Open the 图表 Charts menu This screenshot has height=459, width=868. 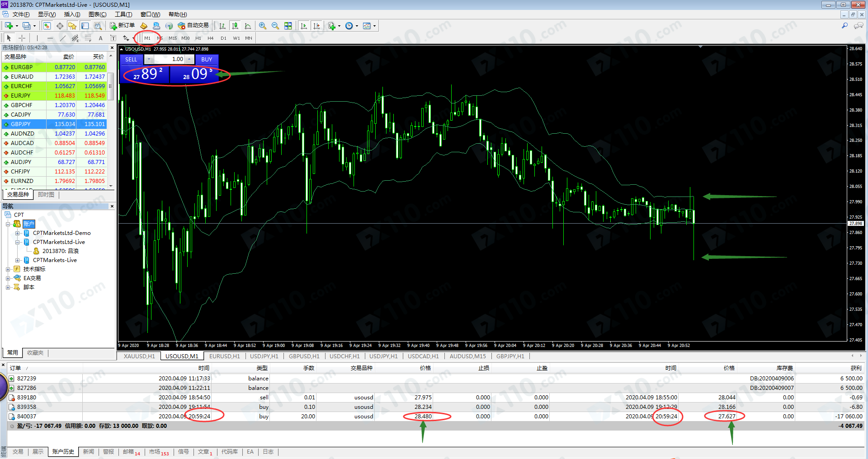point(97,14)
